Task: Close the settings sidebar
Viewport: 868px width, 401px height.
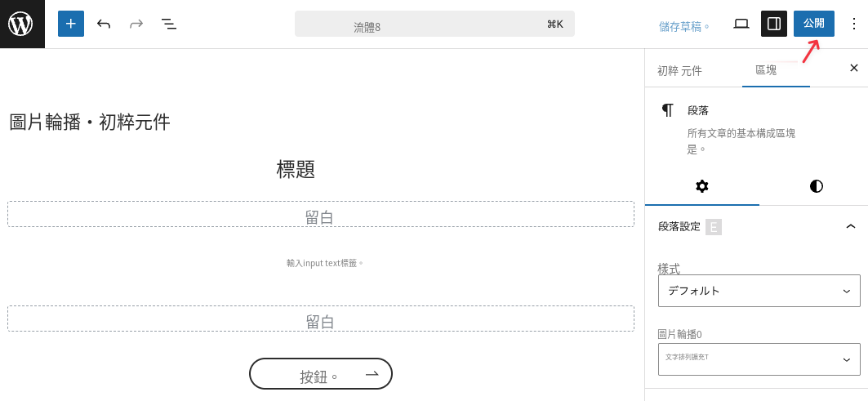Action: [854, 68]
